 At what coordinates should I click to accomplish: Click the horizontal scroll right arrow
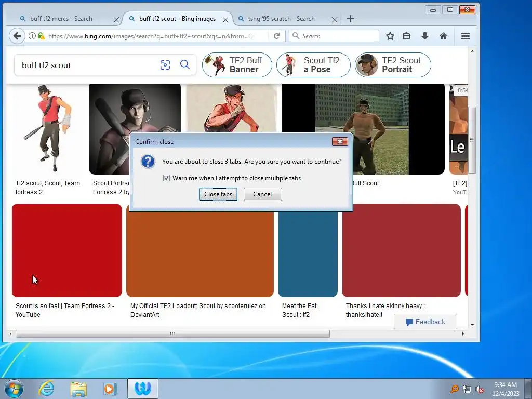463,334
